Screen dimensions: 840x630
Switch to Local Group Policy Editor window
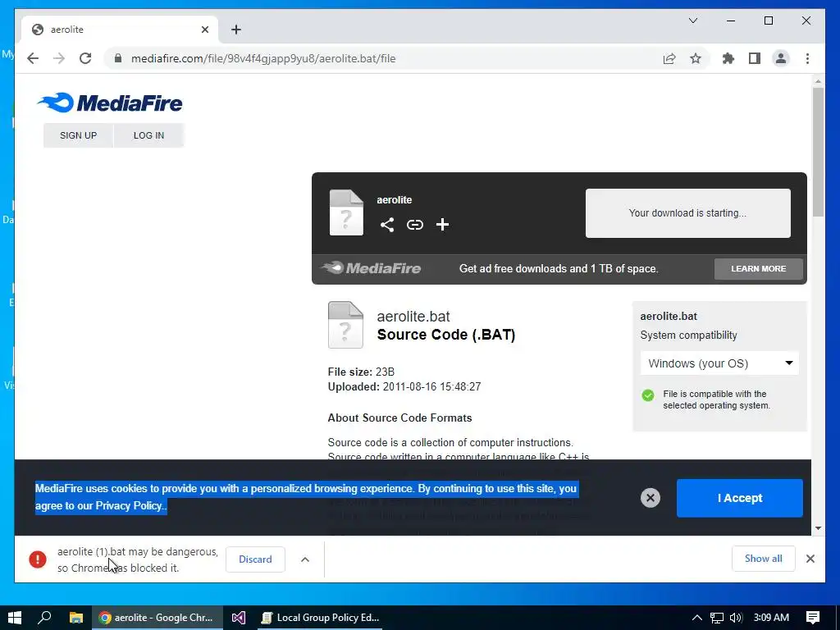tap(321, 617)
